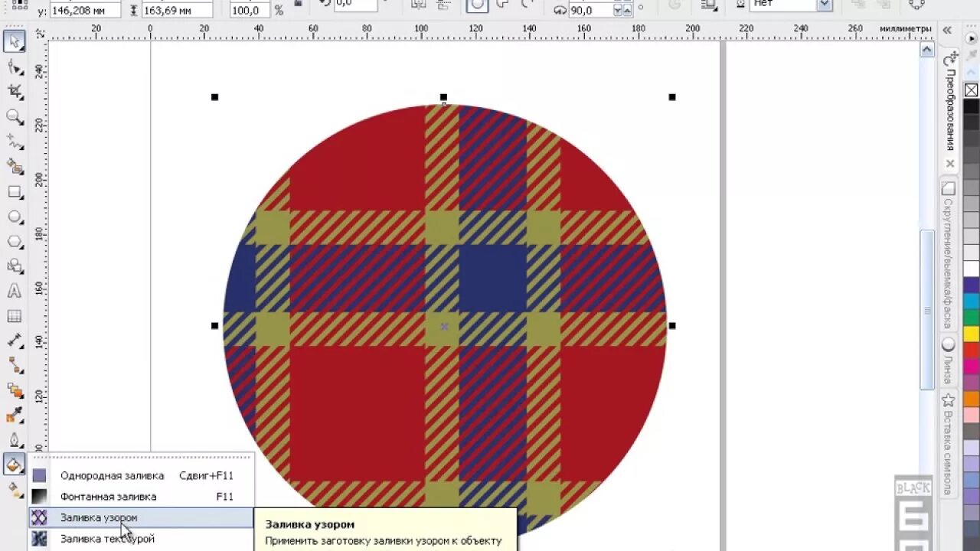Select the Freehand tool
Screen dimensions: 980x551
[x=14, y=142]
